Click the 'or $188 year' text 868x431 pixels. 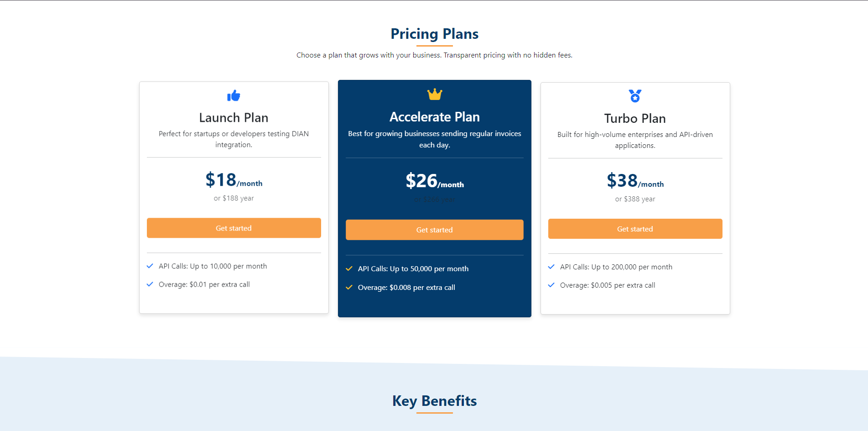(x=234, y=198)
